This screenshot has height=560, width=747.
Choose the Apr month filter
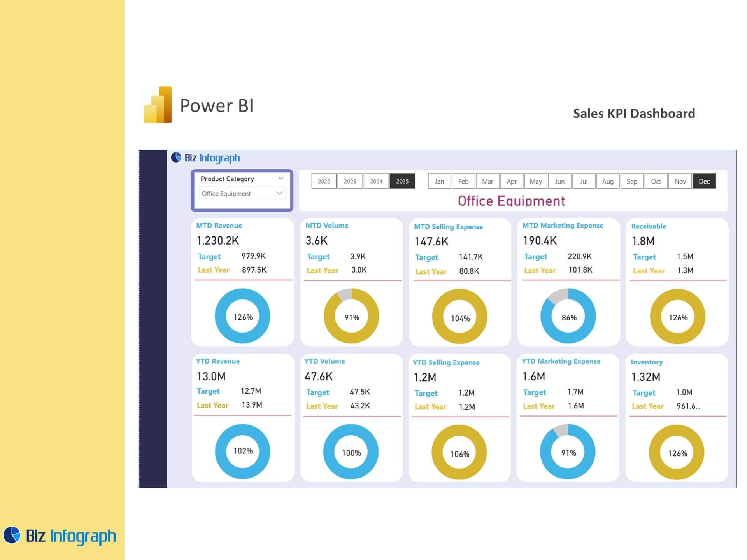(512, 181)
